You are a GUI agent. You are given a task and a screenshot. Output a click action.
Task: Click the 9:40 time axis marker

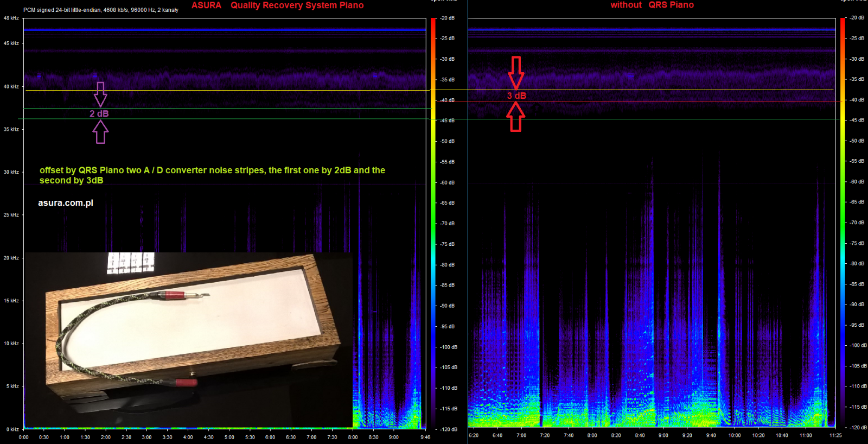click(711, 435)
